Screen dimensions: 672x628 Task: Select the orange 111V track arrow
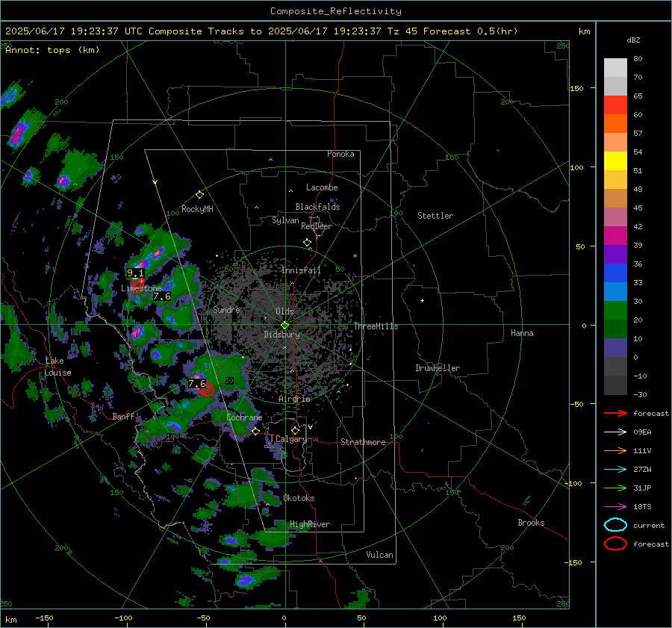click(615, 450)
